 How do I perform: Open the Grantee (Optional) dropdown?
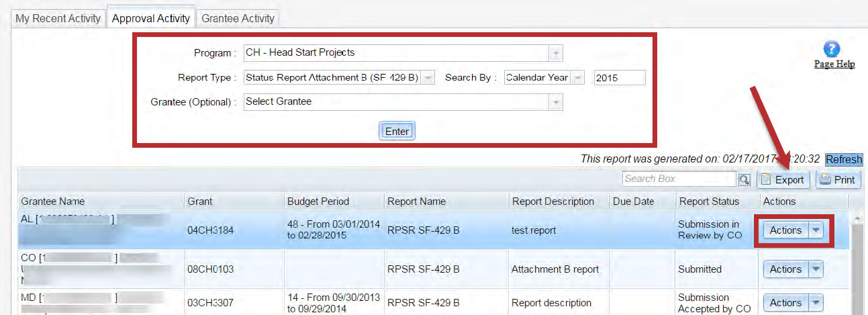coord(556,102)
